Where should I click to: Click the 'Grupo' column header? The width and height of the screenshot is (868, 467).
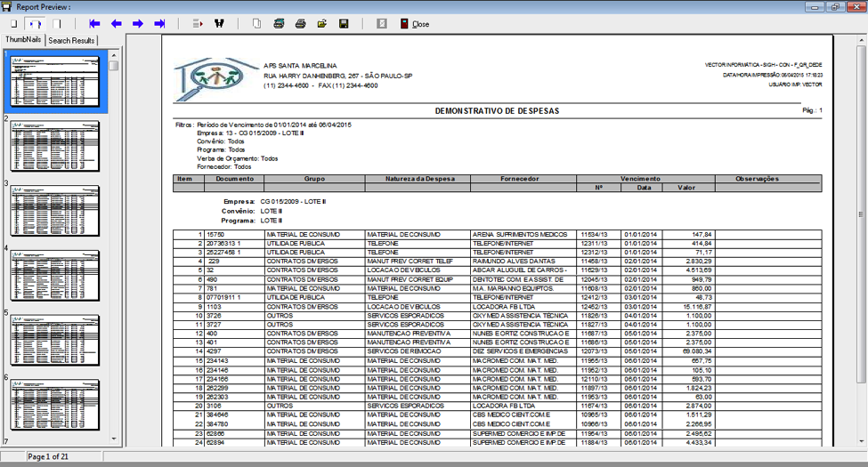[x=314, y=179]
